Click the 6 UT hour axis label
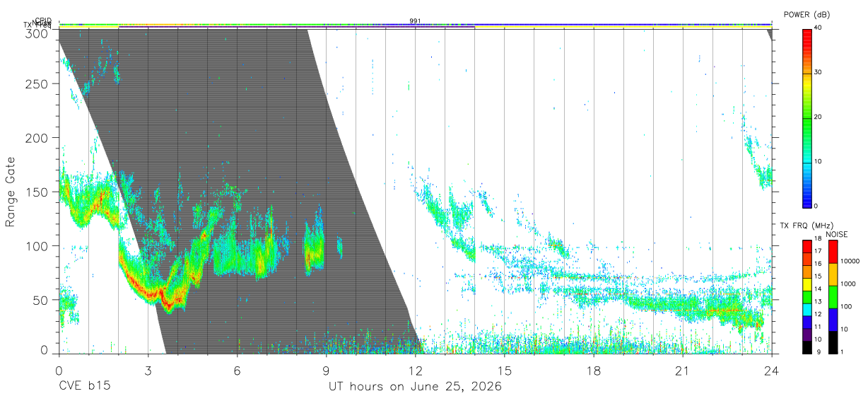Viewport: 868px width, 401px height. [237, 370]
